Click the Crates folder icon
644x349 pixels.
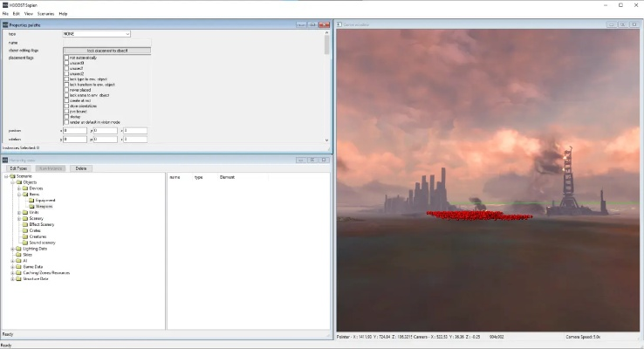click(x=25, y=229)
